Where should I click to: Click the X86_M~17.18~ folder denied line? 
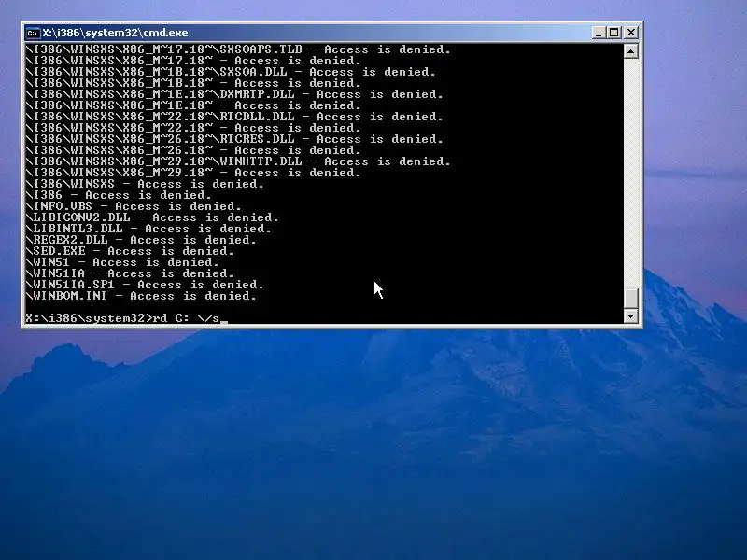[x=193, y=61]
